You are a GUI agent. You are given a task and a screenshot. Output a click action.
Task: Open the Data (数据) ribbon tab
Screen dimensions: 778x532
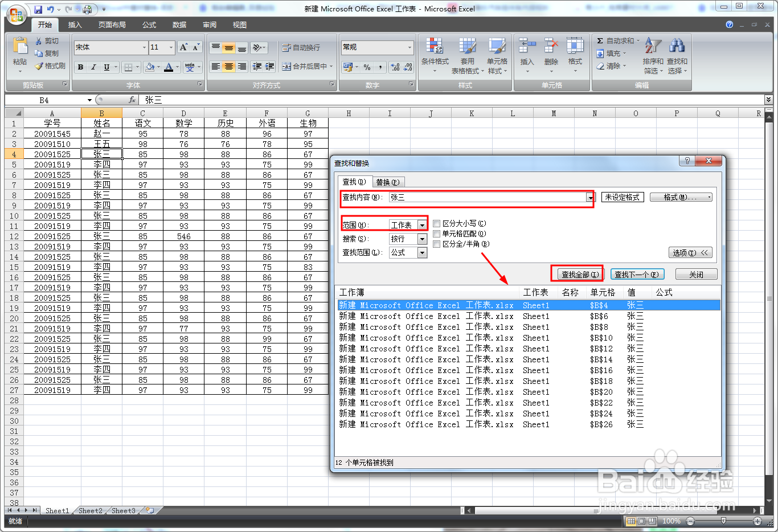(x=179, y=25)
